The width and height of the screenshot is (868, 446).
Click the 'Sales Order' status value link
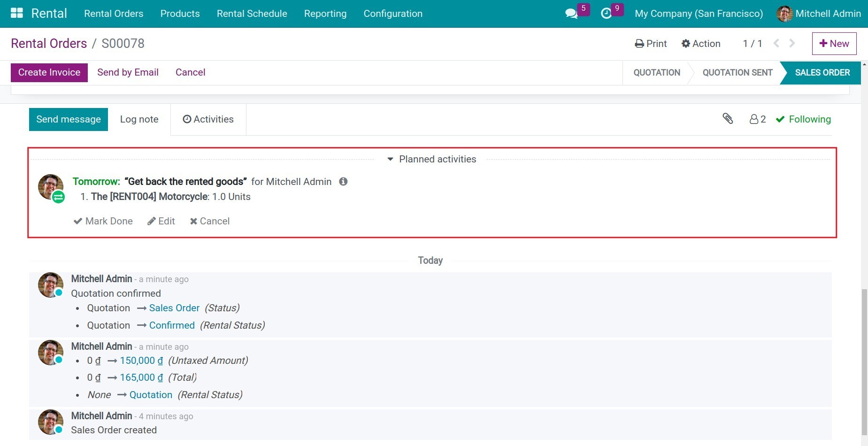click(x=174, y=308)
